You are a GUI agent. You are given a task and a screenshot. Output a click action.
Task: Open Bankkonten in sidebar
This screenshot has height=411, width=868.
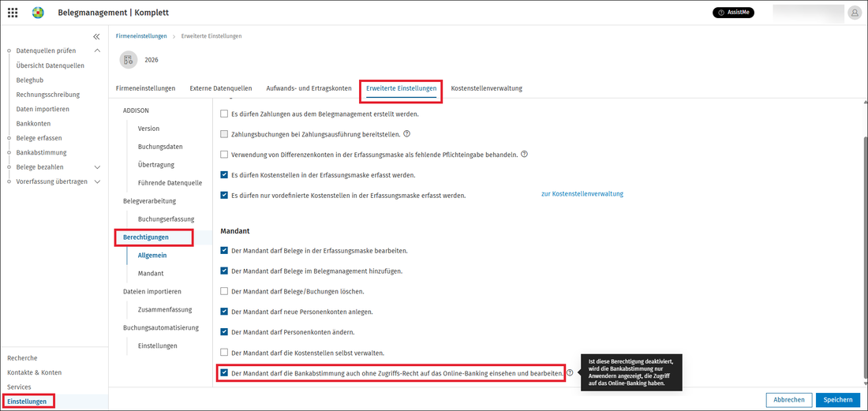tap(33, 123)
